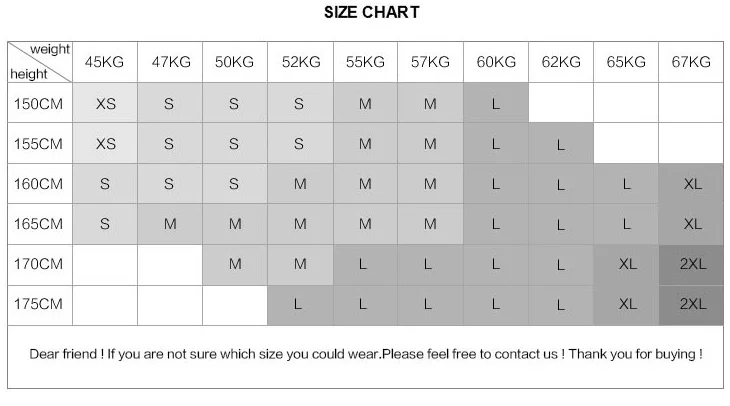Click the weight/height diagonal header cell

click(x=40, y=62)
